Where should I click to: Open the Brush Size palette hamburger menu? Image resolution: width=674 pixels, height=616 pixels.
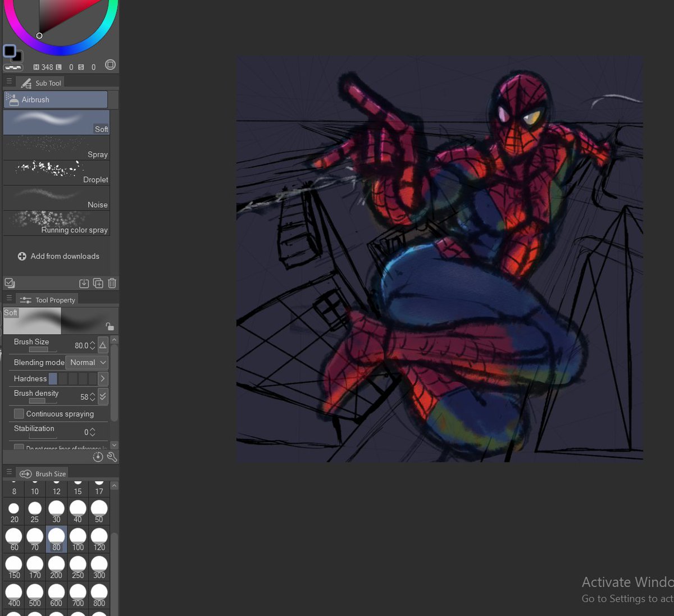tap(9, 472)
